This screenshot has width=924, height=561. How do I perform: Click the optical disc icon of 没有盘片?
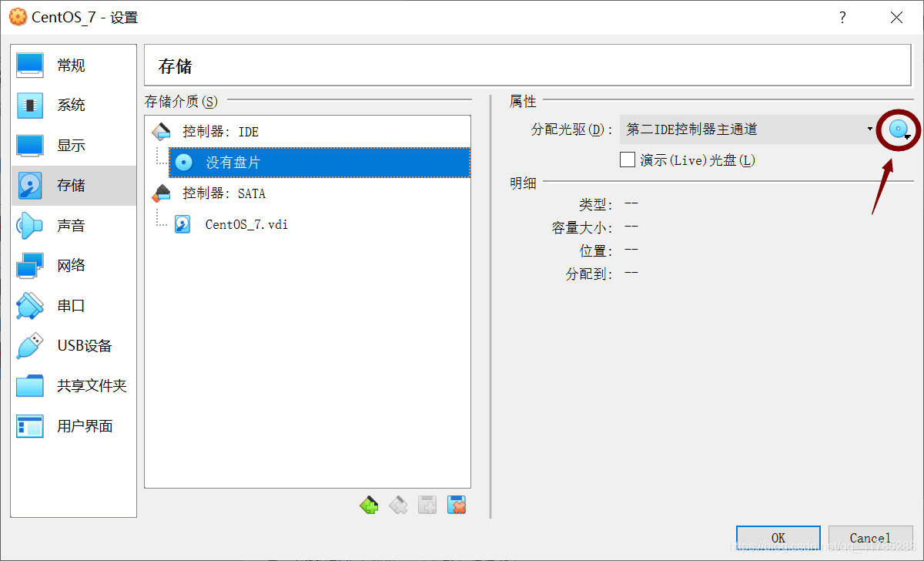(x=184, y=163)
